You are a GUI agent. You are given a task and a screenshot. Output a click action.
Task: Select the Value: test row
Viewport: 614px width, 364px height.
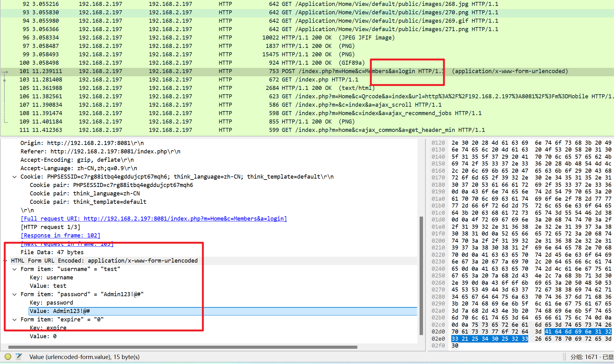[48, 286]
